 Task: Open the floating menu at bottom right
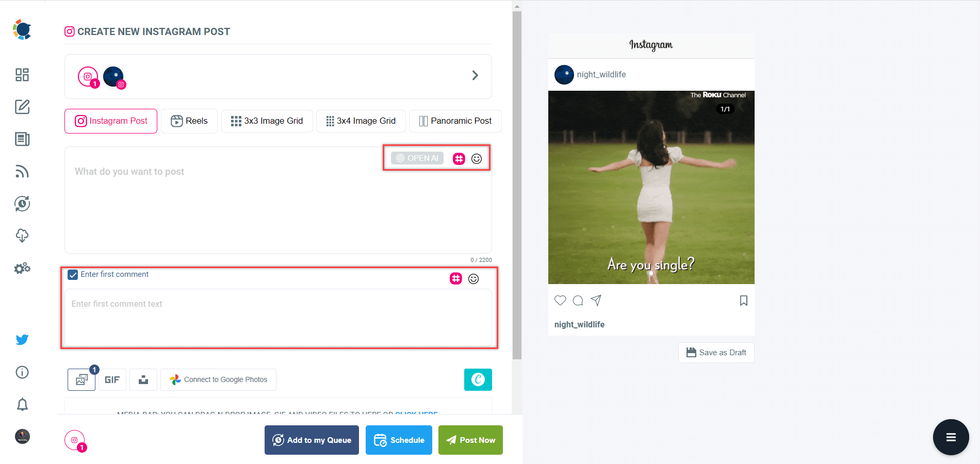(x=951, y=437)
